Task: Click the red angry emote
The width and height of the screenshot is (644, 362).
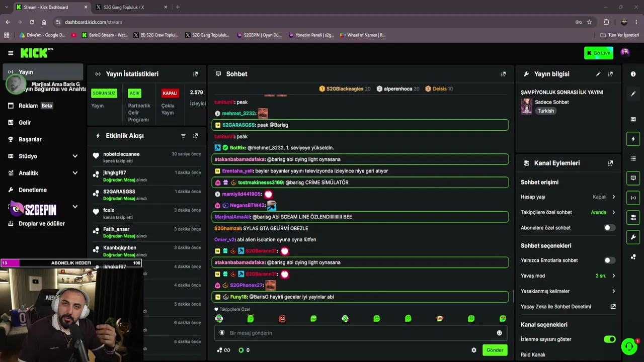Action: (282, 319)
